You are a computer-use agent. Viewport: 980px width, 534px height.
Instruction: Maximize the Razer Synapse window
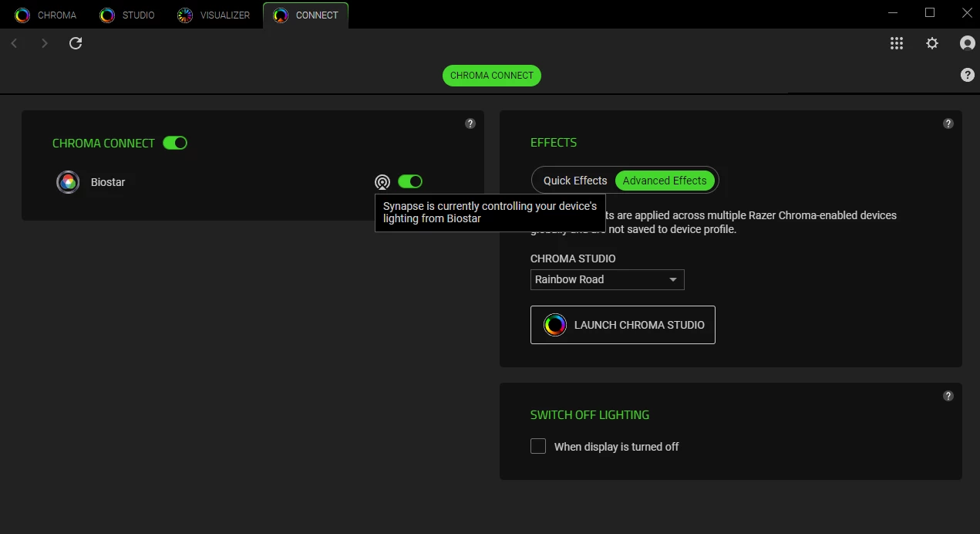click(930, 13)
